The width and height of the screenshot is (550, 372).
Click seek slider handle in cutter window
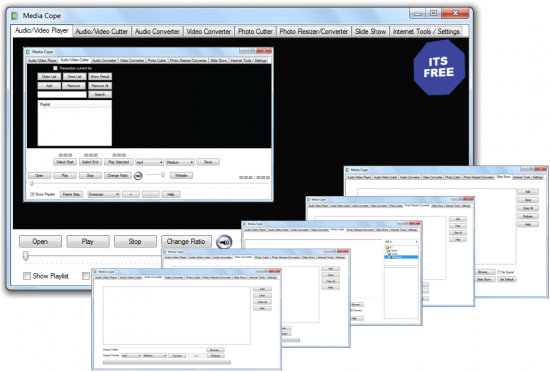pyautogui.click(x=32, y=183)
